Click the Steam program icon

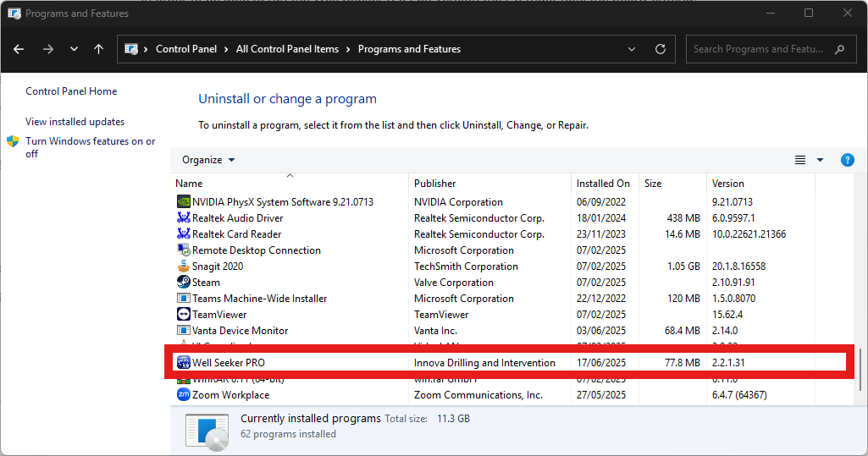pos(183,282)
